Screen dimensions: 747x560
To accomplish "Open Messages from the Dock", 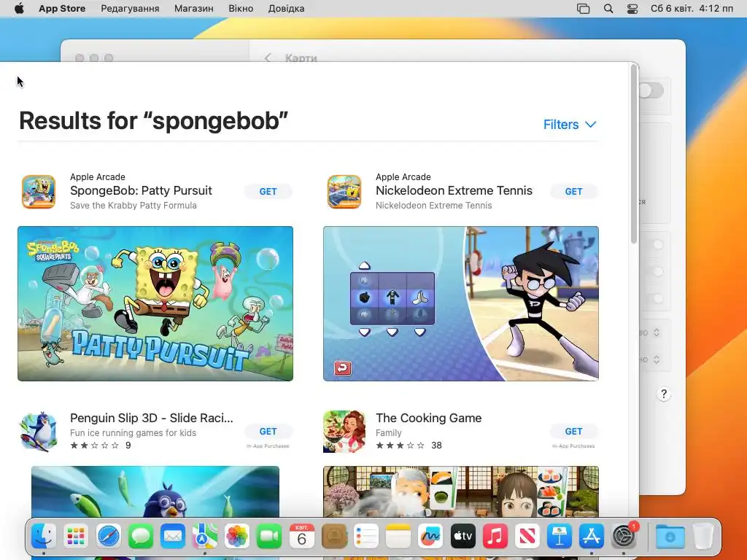I will coord(141,537).
